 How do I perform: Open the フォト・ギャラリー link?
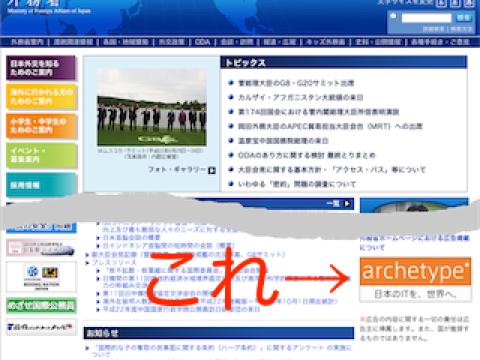[x=177, y=170]
